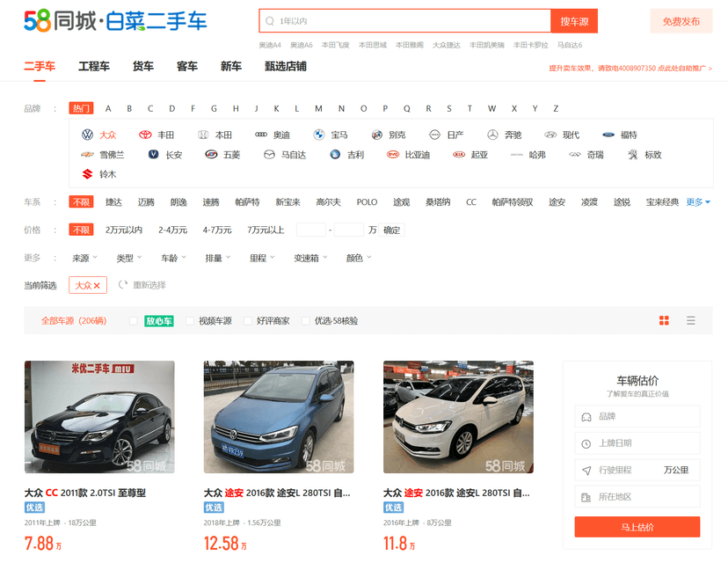Choose the Audi (奥迪) brand logo
The height and width of the screenshot is (563, 728).
[x=261, y=135]
